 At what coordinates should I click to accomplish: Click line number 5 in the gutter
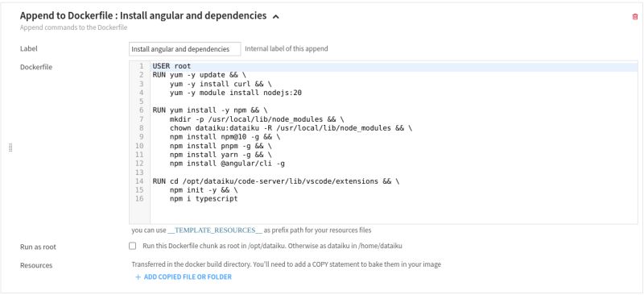click(x=142, y=102)
